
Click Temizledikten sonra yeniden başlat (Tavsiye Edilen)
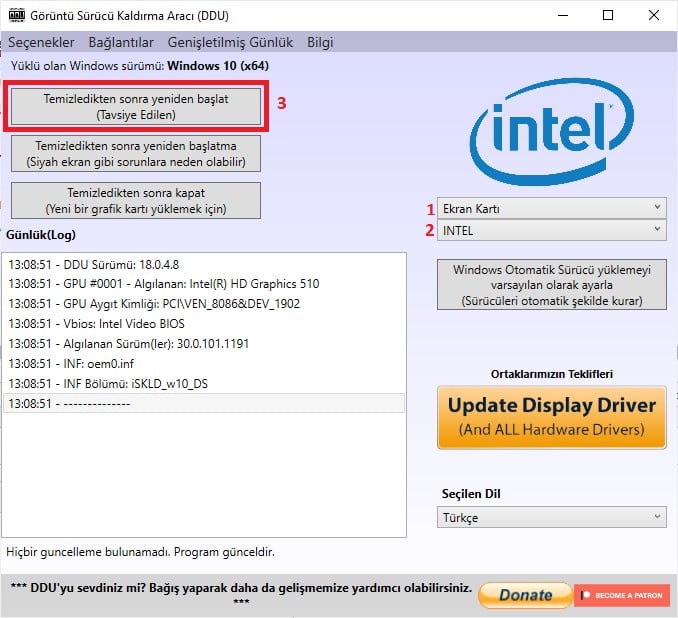tap(136, 106)
